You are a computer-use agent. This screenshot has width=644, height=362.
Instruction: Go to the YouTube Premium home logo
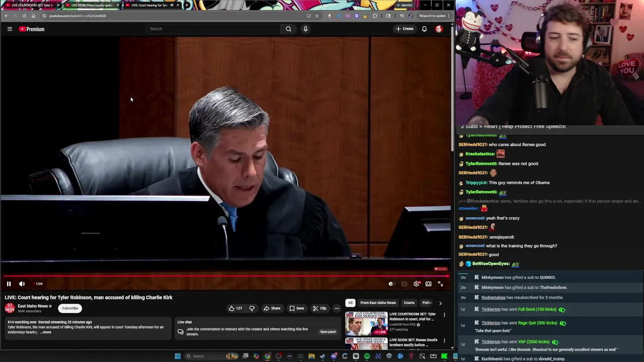click(32, 29)
